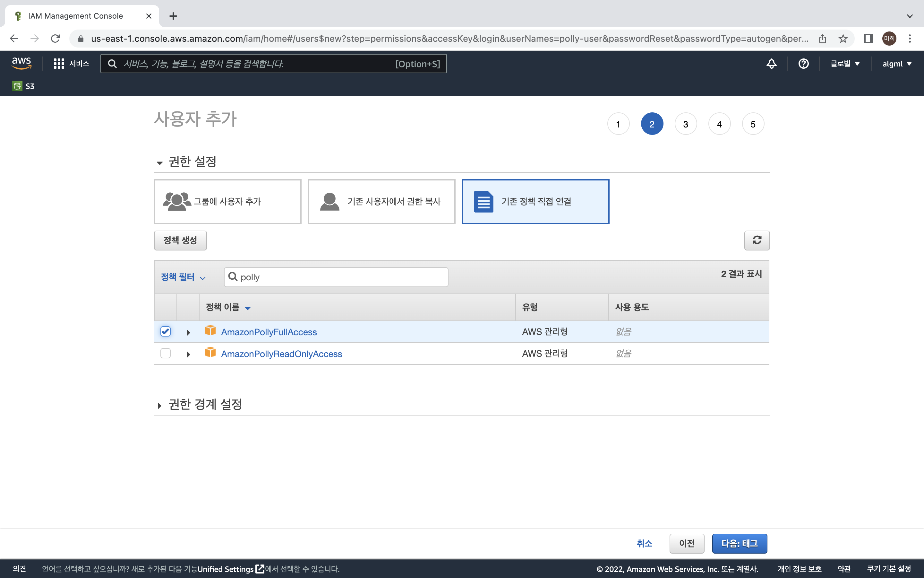Screen dimensions: 924x578
Task: Focus the policy search field containing polly
Action: click(336, 277)
